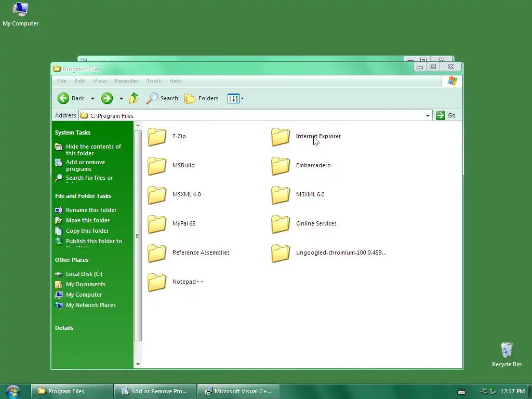The image size is (532, 399).
Task: Open the Help menu
Action: 176,81
